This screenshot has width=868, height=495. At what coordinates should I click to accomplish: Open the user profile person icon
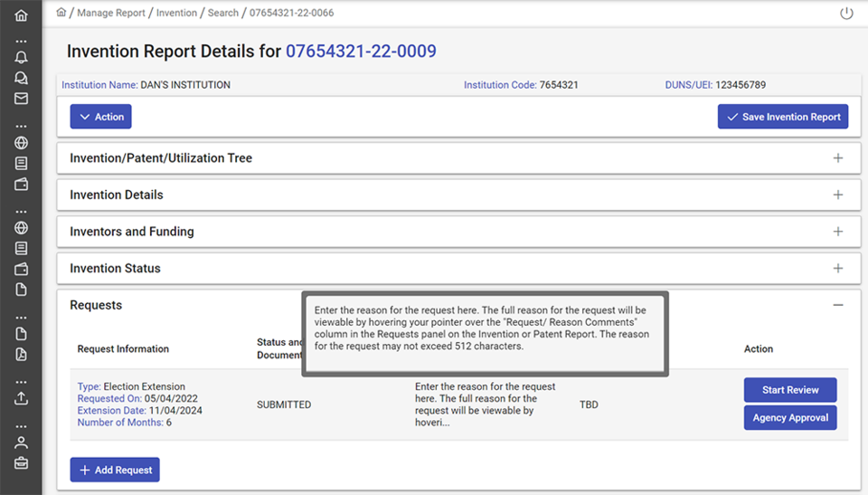point(21,443)
